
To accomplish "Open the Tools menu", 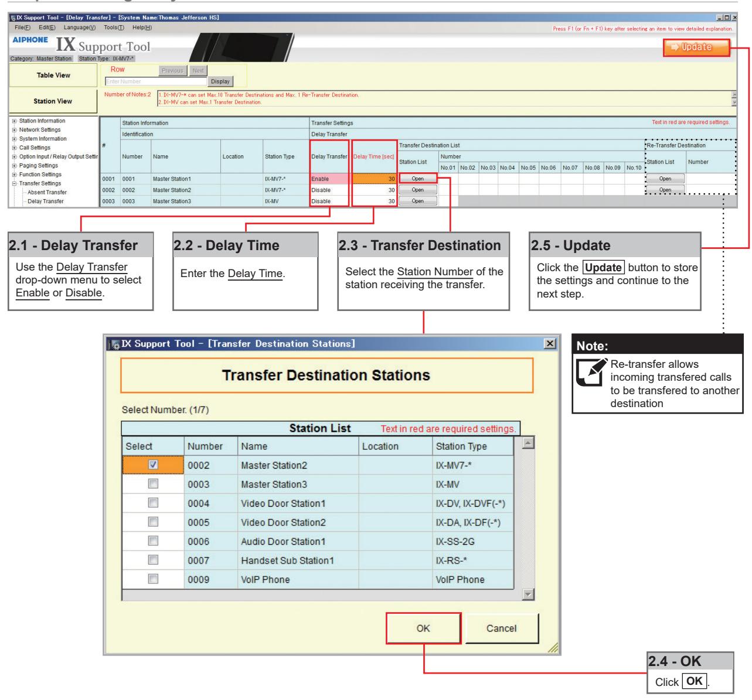I will coord(114,28).
